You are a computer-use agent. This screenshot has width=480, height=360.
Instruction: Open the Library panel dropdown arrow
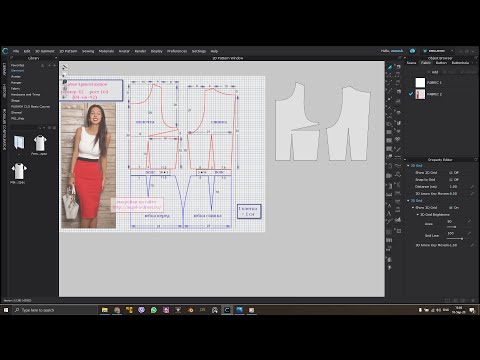(55, 58)
